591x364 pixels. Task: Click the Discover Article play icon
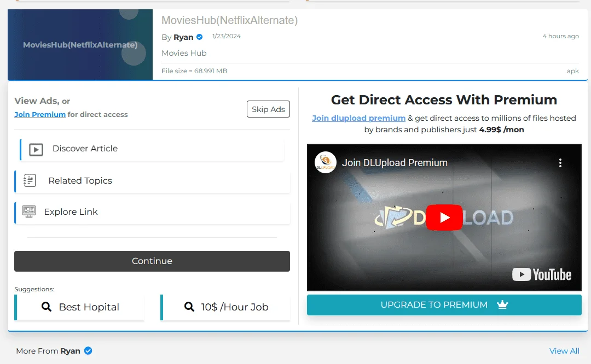[x=36, y=149]
